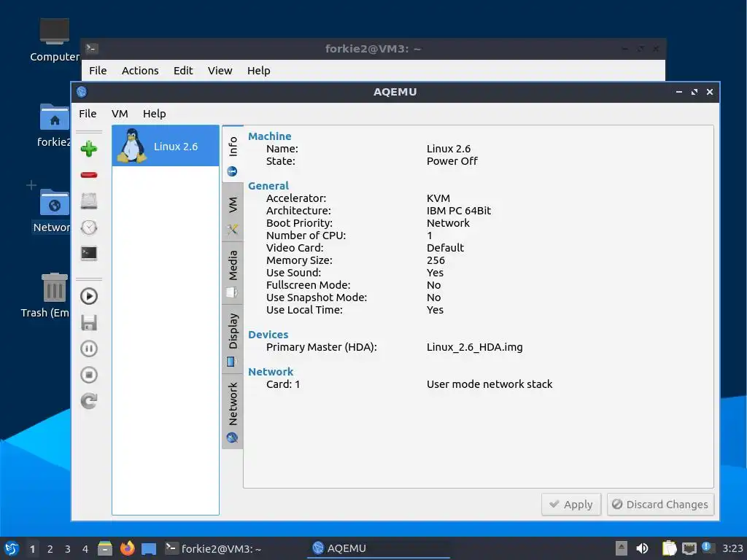
Task: Add a new VM with the green plus icon
Action: (88, 149)
